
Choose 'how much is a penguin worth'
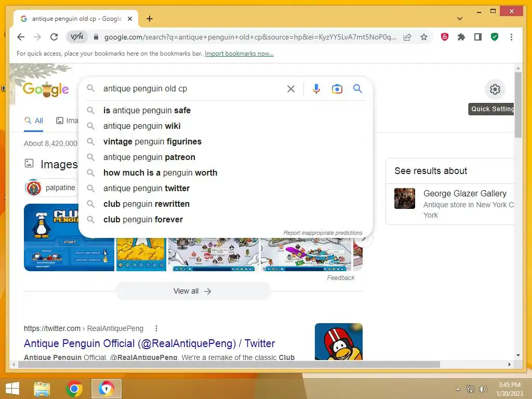tap(225, 172)
